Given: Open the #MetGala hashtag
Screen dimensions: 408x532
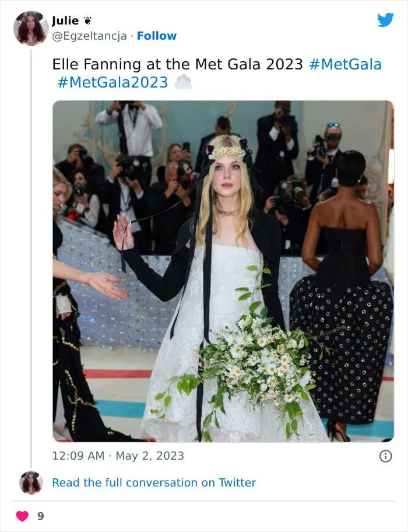Looking at the screenshot, I should [x=345, y=64].
